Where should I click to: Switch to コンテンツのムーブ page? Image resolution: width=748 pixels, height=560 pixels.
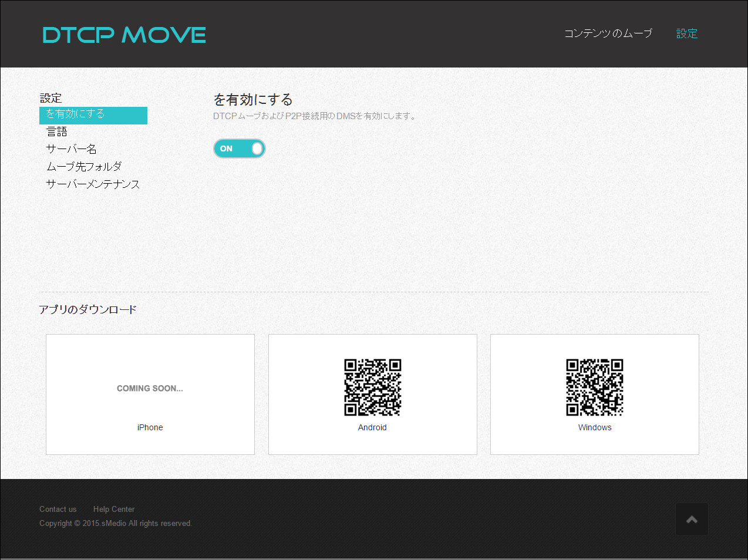pyautogui.click(x=607, y=33)
